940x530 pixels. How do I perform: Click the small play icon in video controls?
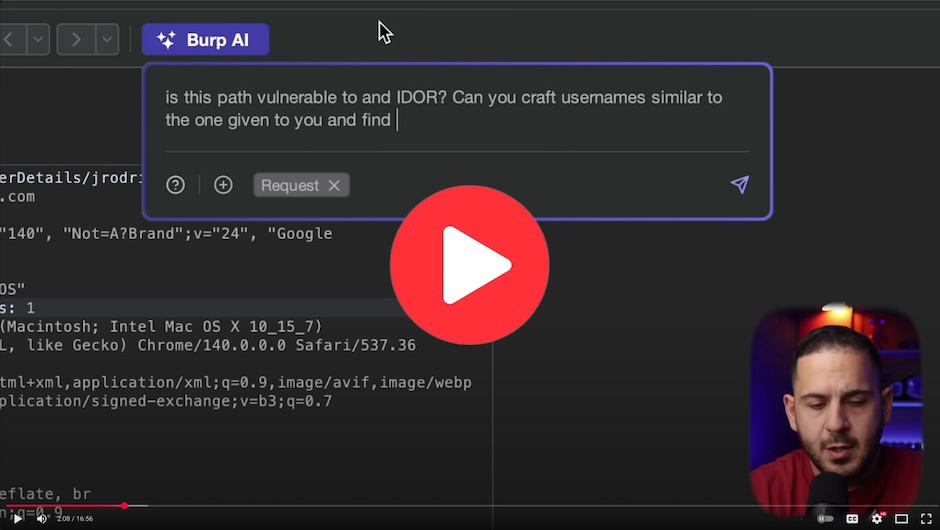pyautogui.click(x=17, y=518)
